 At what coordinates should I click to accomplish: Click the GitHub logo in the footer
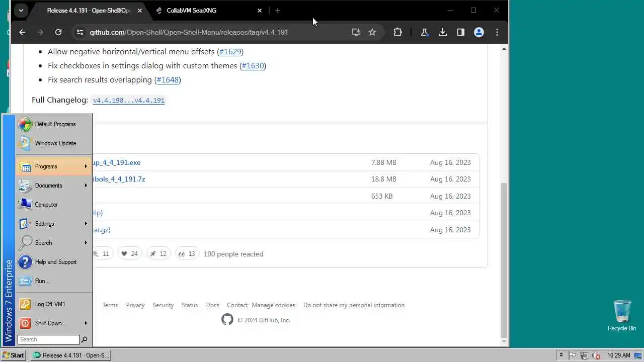(x=227, y=320)
